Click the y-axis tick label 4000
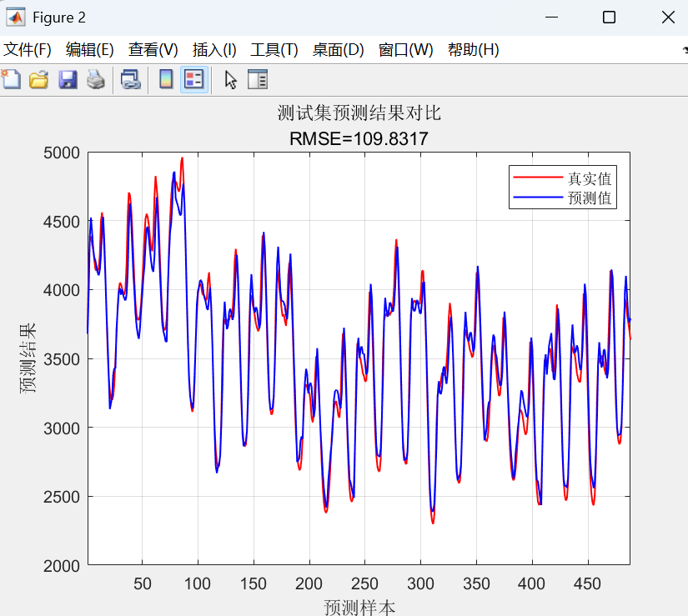Image resolution: width=688 pixels, height=616 pixels. click(62, 290)
